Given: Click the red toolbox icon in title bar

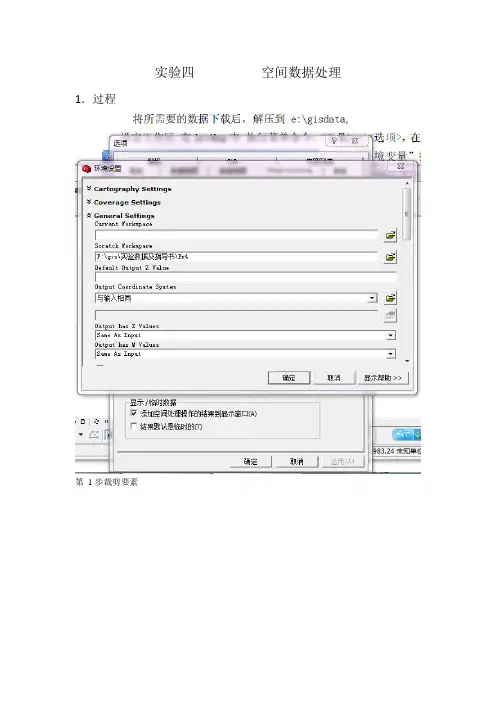Looking at the screenshot, I should [87, 168].
